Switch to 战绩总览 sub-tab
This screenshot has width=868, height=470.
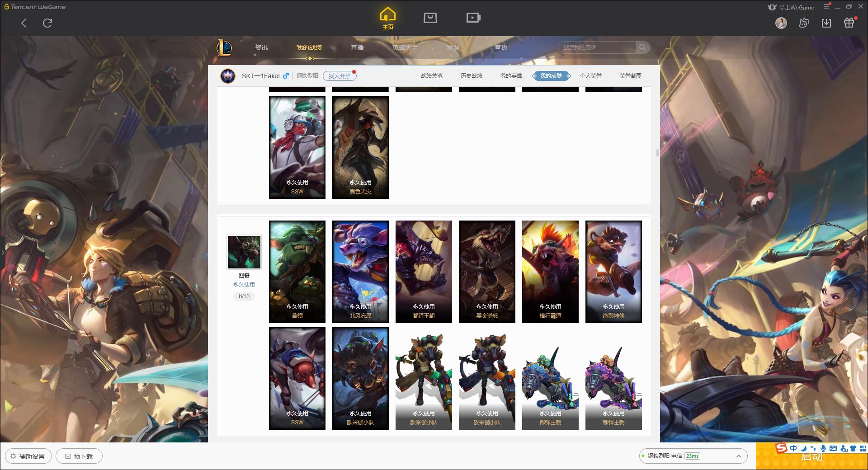tap(432, 76)
